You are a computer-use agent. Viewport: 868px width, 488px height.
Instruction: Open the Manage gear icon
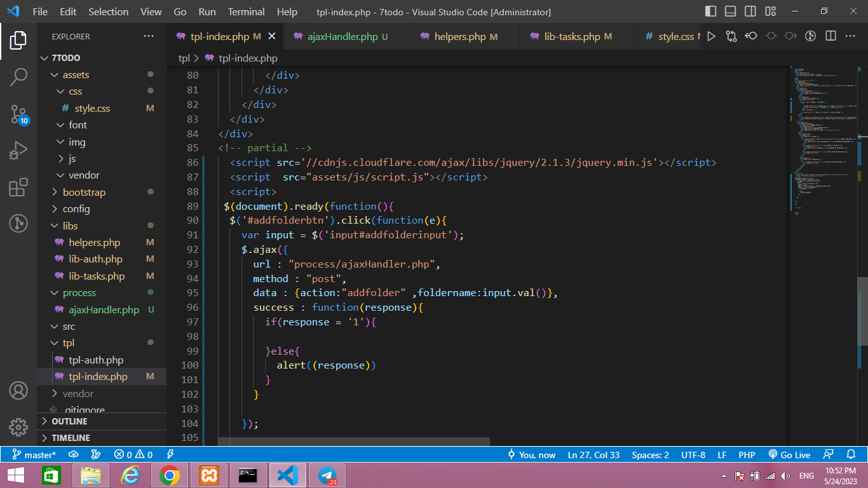18,427
